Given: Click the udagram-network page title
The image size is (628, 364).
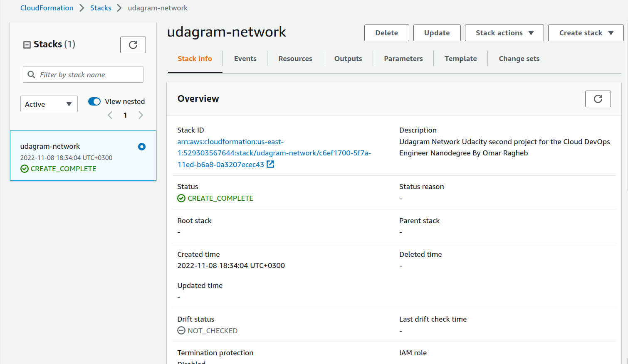Looking at the screenshot, I should tap(227, 32).
